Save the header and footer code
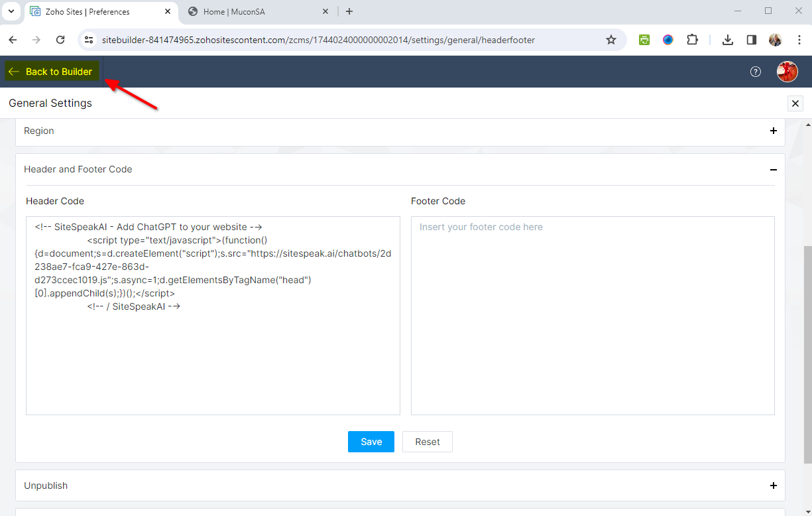Image resolution: width=812 pixels, height=516 pixels. tap(371, 442)
